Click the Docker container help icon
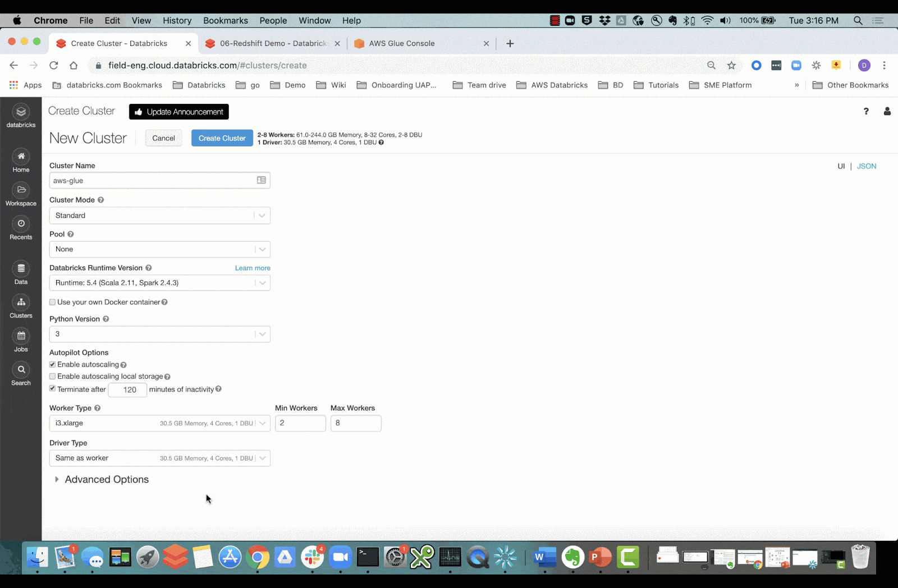Viewport: 898px width, 588px height. click(164, 302)
